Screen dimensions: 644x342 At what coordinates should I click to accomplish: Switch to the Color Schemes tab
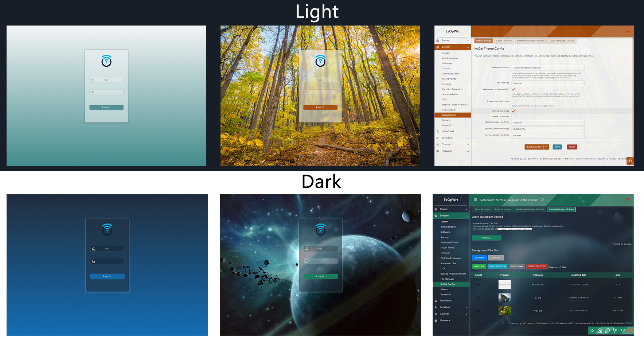(x=504, y=40)
